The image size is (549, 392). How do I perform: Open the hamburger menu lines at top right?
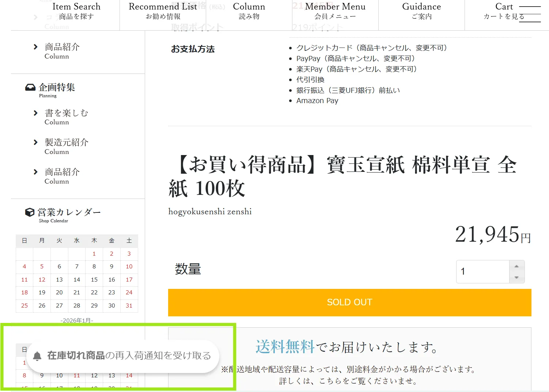[x=530, y=14]
